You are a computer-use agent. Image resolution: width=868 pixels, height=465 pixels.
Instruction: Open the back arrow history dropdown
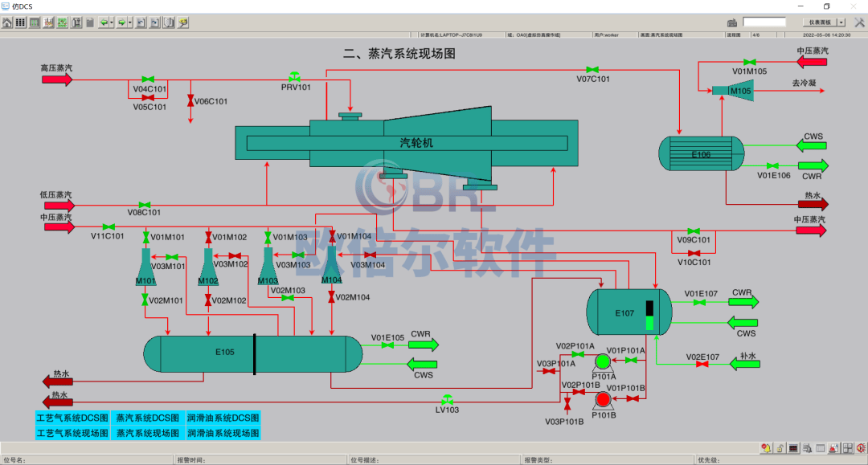pyautogui.click(x=112, y=22)
